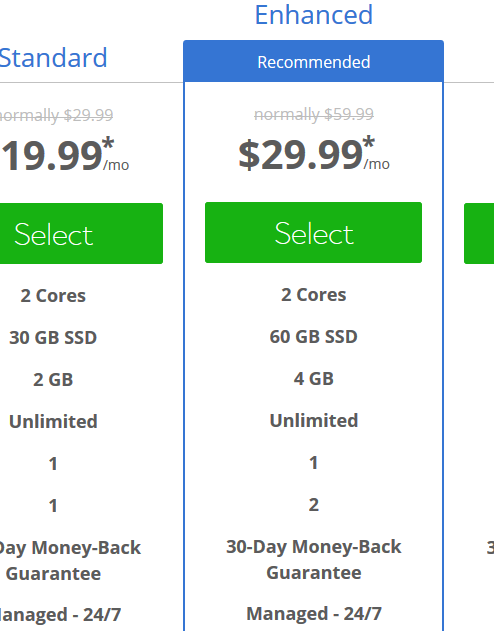Click the 60 GB SSD feature text
Viewport: 494px width, 631px height.
[313, 337]
